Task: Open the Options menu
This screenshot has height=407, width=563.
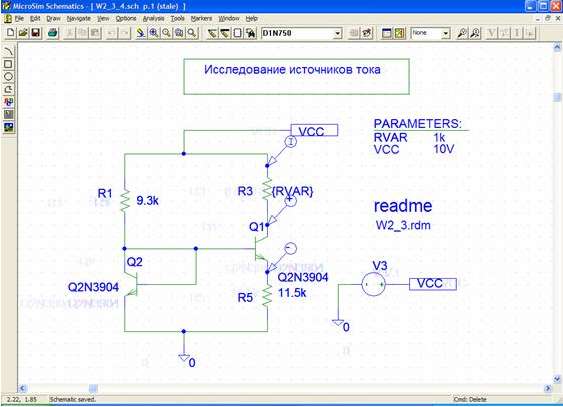Action: click(126, 18)
